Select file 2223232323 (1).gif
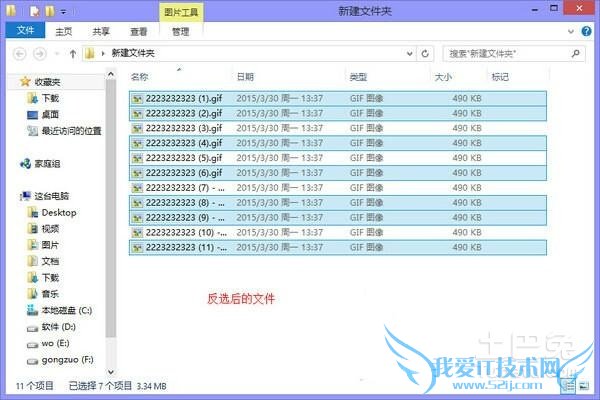Image resolution: width=600 pixels, height=400 pixels. [x=338, y=98]
